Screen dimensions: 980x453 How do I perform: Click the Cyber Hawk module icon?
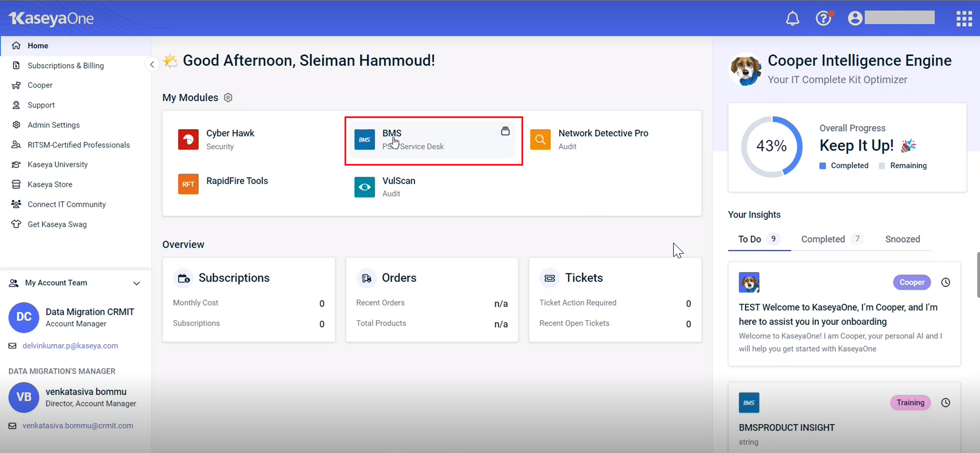pos(188,139)
